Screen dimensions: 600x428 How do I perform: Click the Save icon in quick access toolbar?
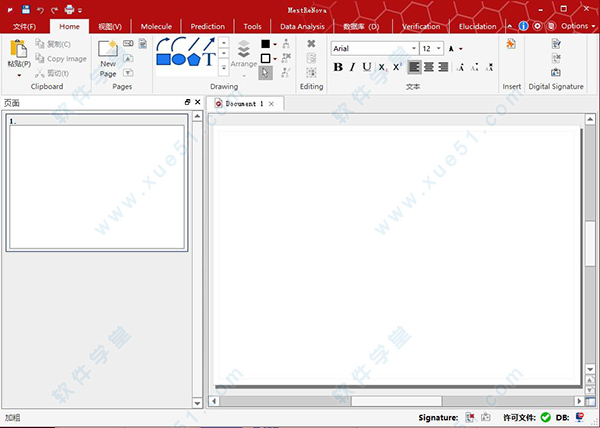[26, 10]
